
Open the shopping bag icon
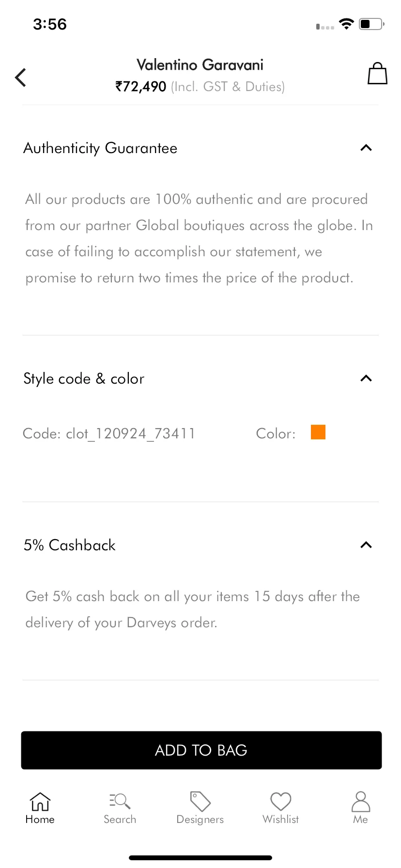point(377,73)
